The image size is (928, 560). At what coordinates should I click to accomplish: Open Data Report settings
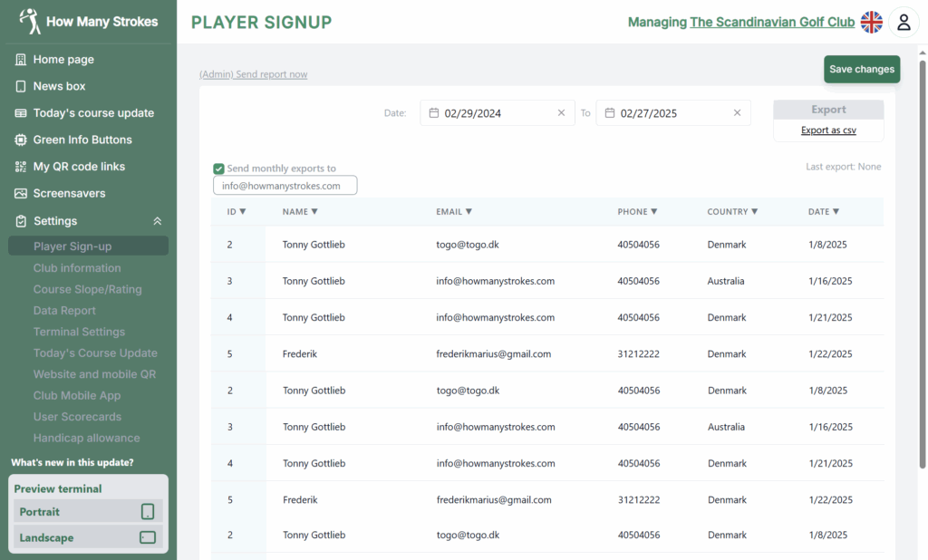point(64,311)
